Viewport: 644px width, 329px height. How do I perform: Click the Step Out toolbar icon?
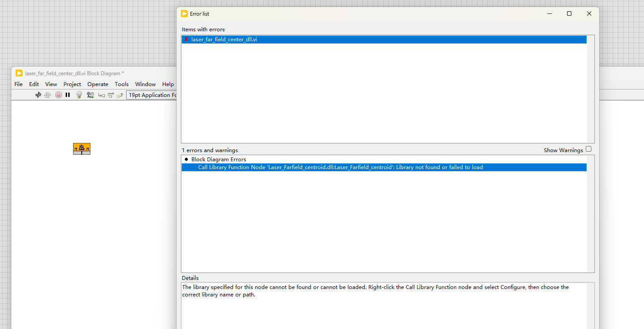pyautogui.click(x=120, y=95)
